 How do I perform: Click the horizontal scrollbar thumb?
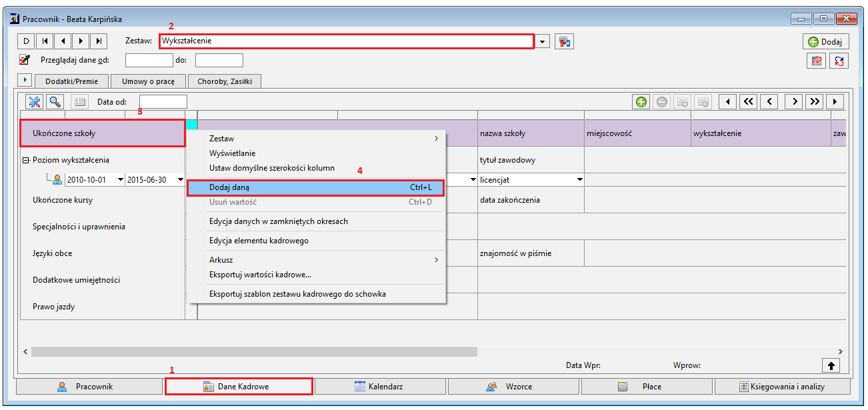(254, 351)
